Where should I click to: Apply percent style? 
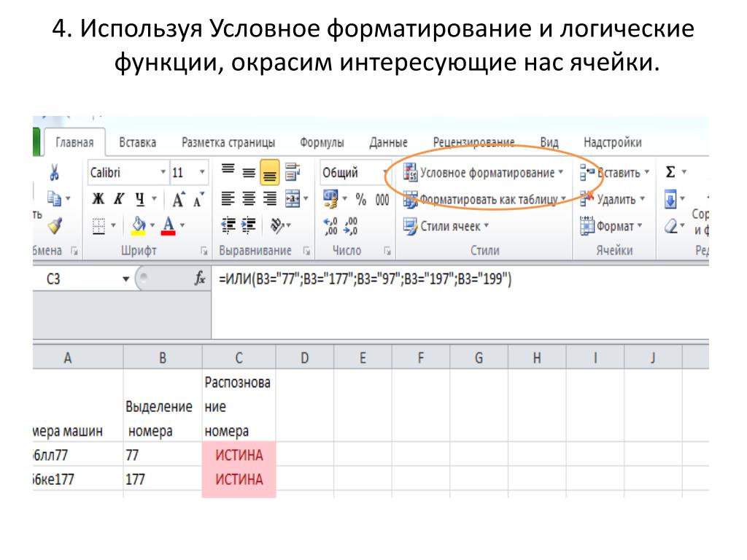click(360, 200)
